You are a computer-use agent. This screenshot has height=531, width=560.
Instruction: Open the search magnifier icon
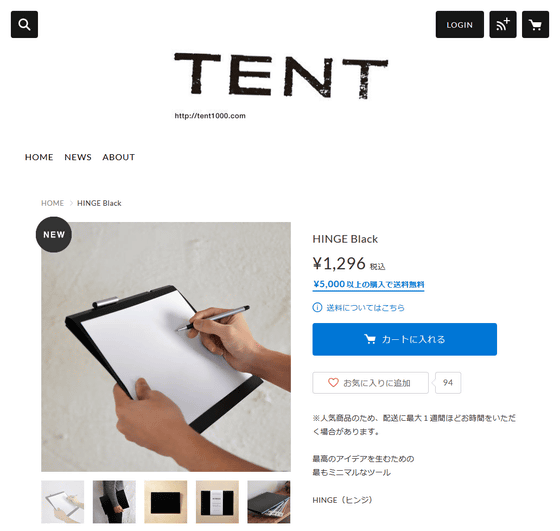click(24, 25)
